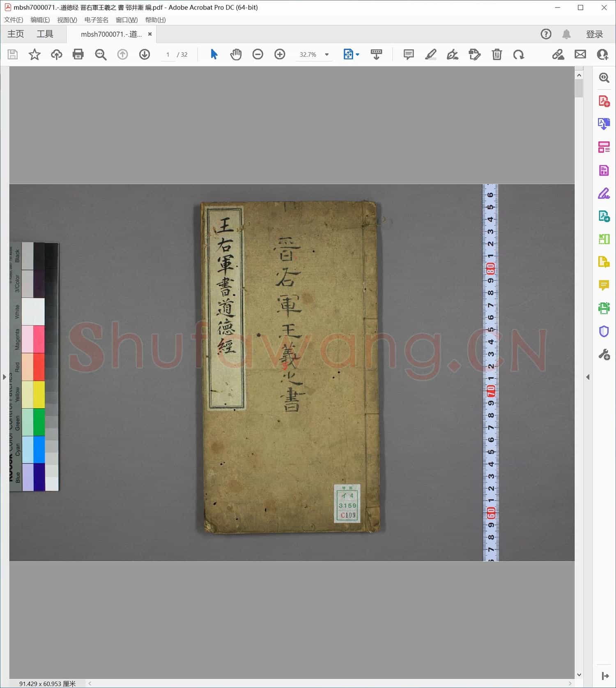Open the Request signatures tool icon

(x=604, y=216)
